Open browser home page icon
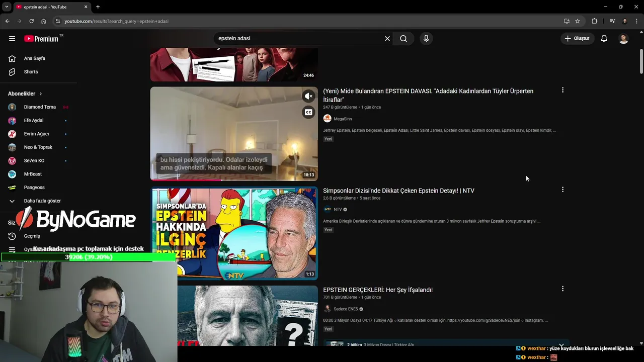Viewport: 644px width, 362px height. click(43, 21)
